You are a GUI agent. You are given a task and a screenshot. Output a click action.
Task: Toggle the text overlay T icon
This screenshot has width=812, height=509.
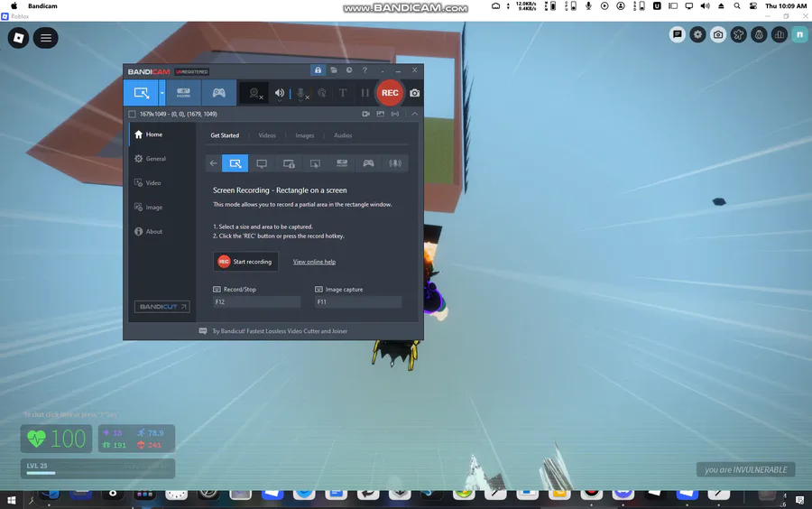(343, 93)
